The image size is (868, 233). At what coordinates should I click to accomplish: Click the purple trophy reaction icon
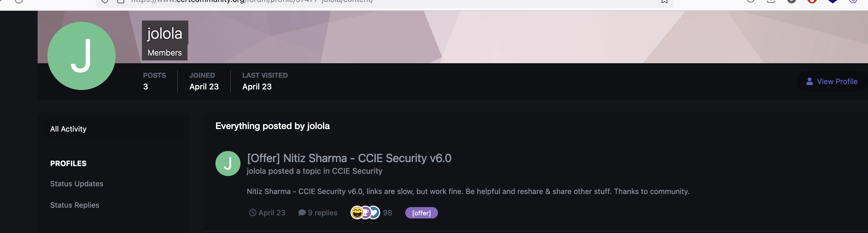pyautogui.click(x=366, y=213)
